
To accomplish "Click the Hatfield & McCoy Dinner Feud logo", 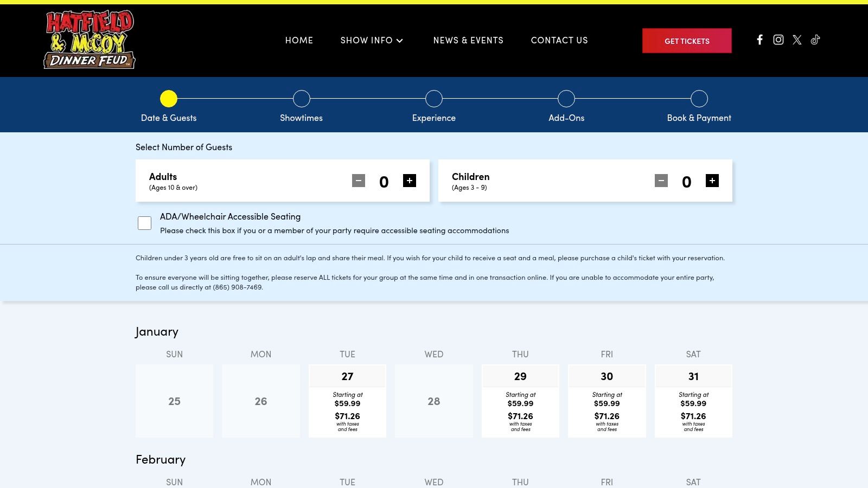I will click(90, 40).
